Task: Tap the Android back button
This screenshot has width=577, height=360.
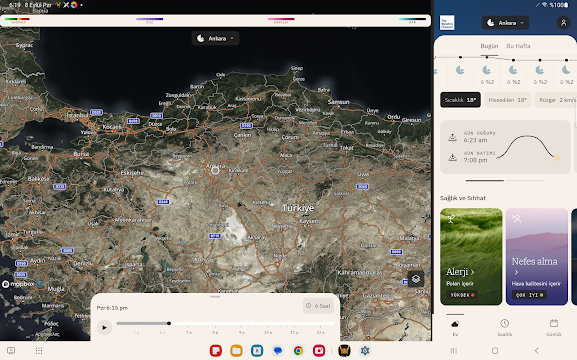Action: tap(537, 351)
